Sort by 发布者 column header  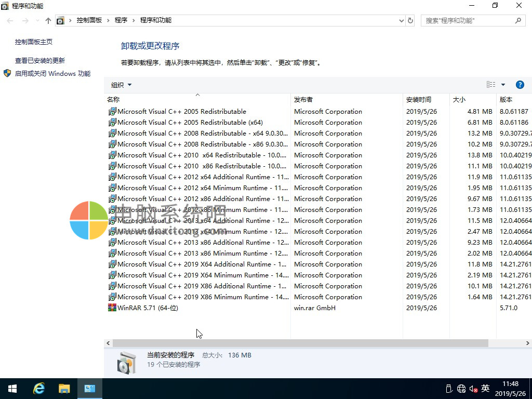[x=347, y=99]
